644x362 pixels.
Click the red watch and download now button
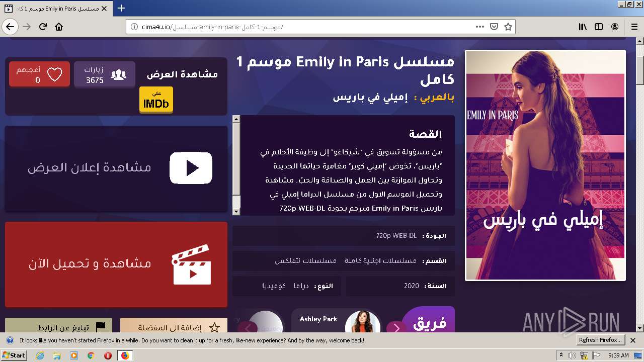point(116,264)
